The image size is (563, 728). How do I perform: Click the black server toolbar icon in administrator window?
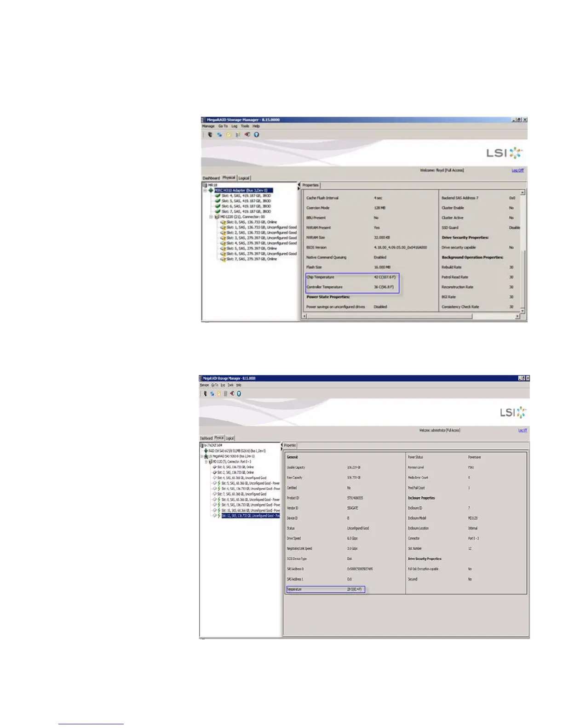pos(205,393)
